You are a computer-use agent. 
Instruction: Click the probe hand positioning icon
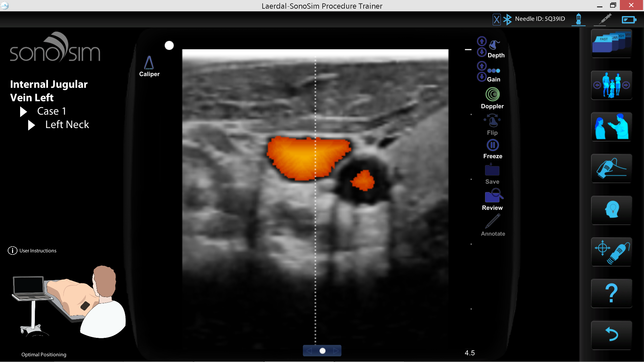point(611,169)
